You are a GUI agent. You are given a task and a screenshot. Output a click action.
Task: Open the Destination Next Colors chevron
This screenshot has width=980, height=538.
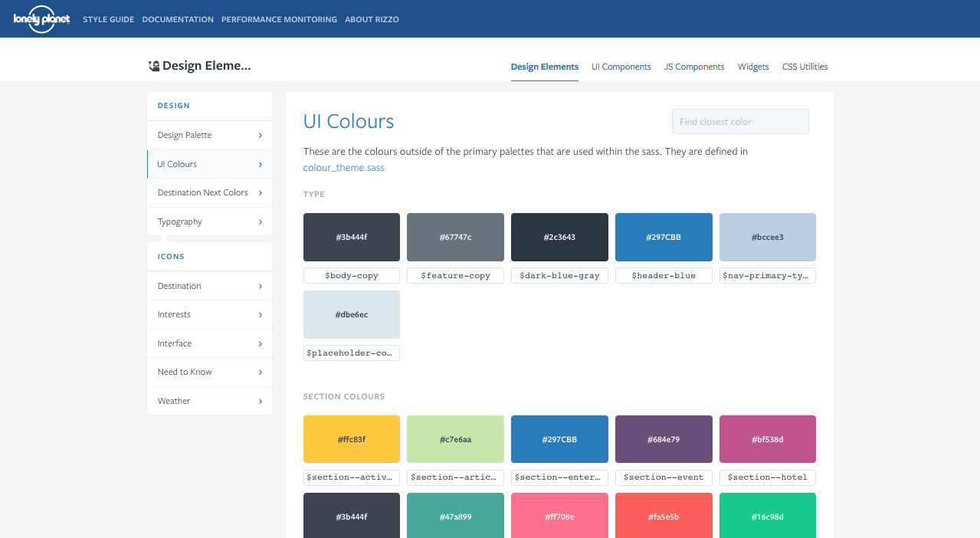tap(261, 193)
